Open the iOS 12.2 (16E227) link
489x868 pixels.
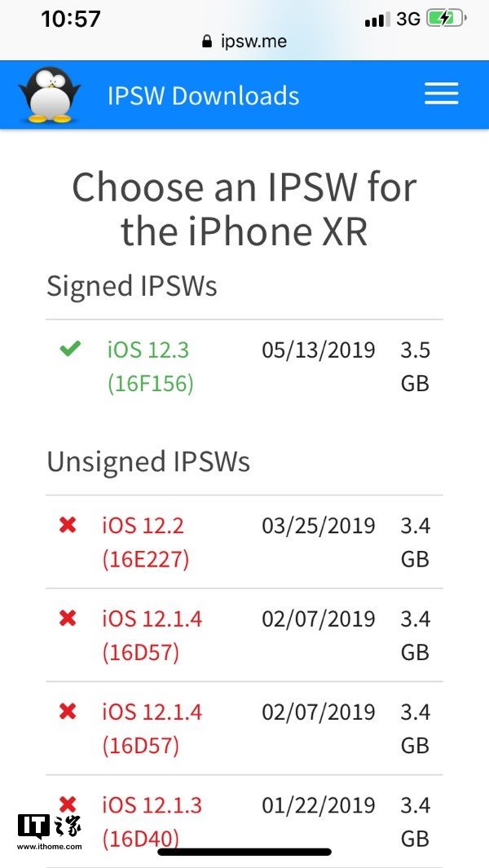[x=145, y=542]
